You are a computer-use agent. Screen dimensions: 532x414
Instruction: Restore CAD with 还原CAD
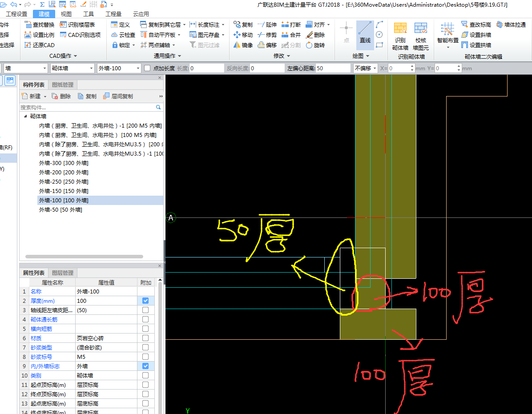click(40, 45)
